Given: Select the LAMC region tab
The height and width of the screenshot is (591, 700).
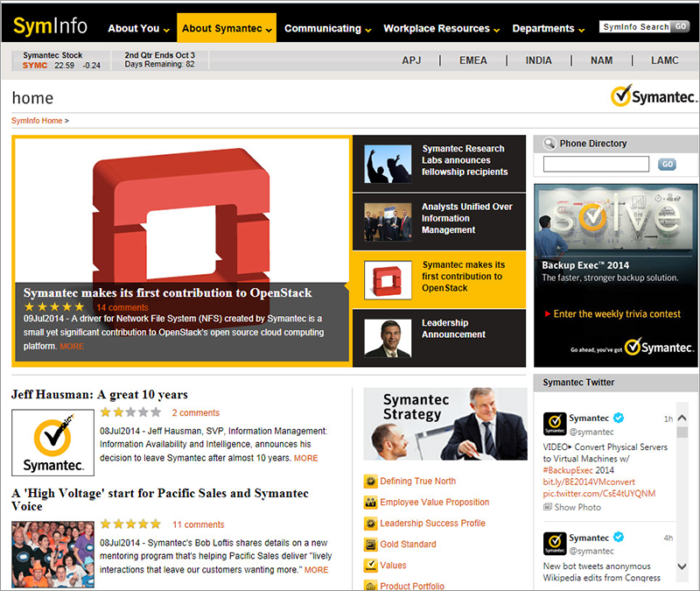Looking at the screenshot, I should 664,60.
